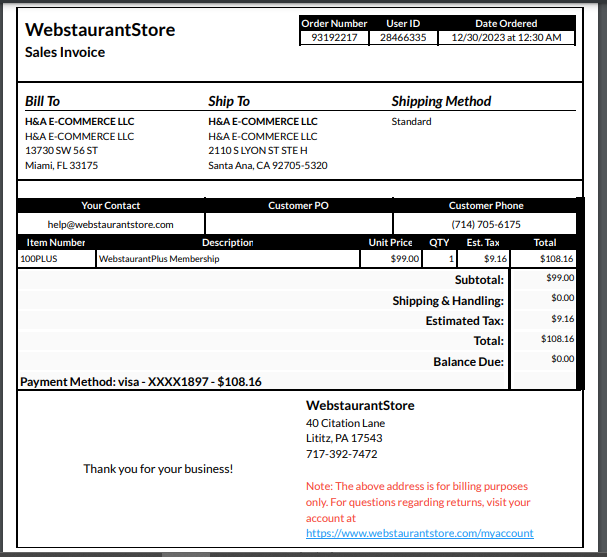Click the help@webstaurantstore.com contact email
This screenshot has width=607, height=557.
(110, 225)
